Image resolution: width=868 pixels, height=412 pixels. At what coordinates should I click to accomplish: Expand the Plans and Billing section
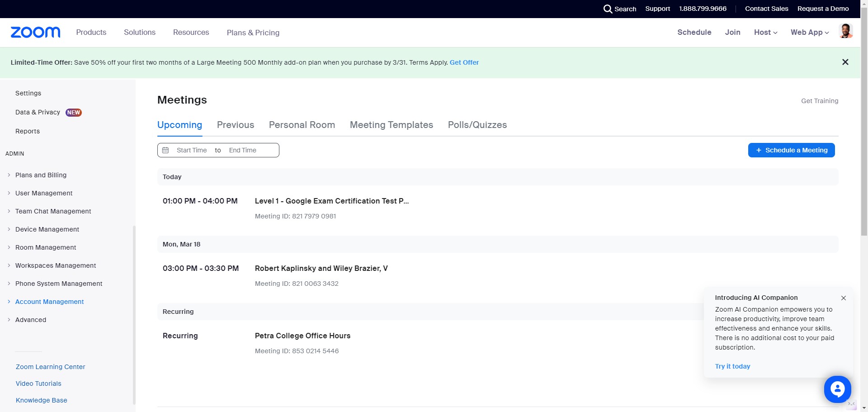click(x=41, y=175)
